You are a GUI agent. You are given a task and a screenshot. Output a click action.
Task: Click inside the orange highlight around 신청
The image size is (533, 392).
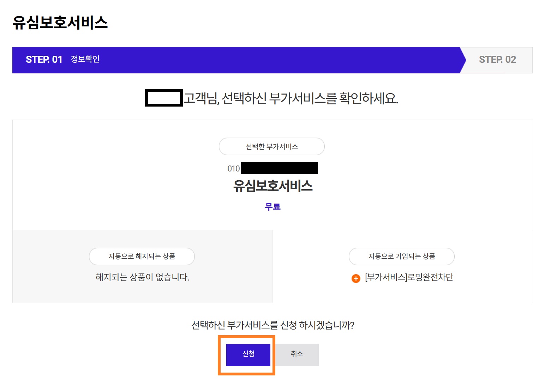tap(247, 354)
